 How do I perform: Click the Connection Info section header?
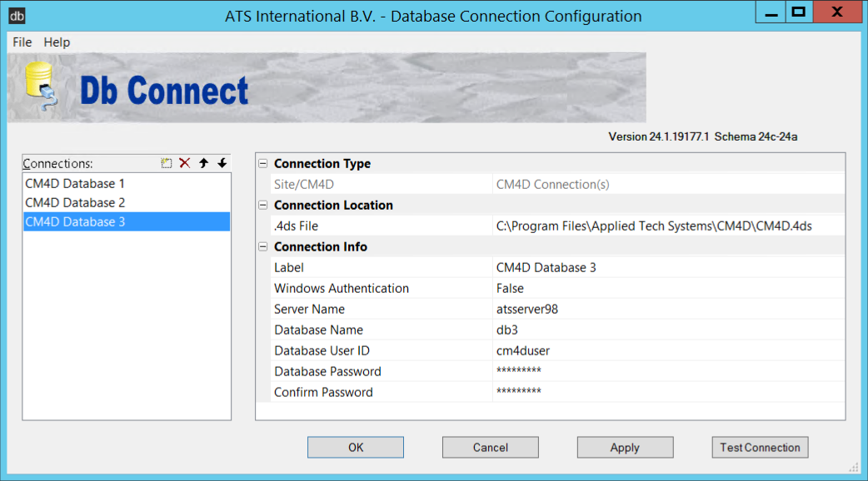(321, 246)
